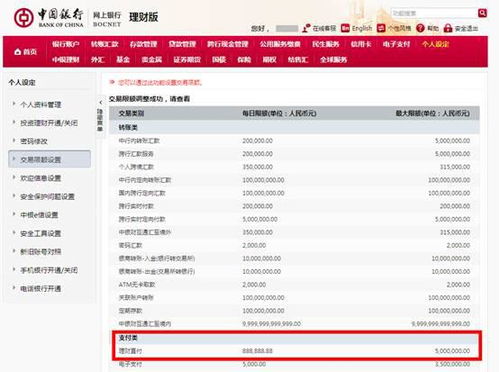The width and height of the screenshot is (499, 372).
Task: Click the 888,888.88 daily limit value
Action: pos(257,351)
